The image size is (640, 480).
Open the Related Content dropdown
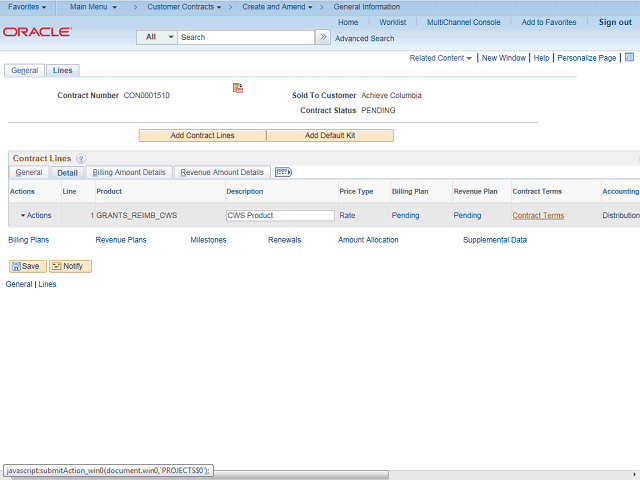(x=440, y=58)
